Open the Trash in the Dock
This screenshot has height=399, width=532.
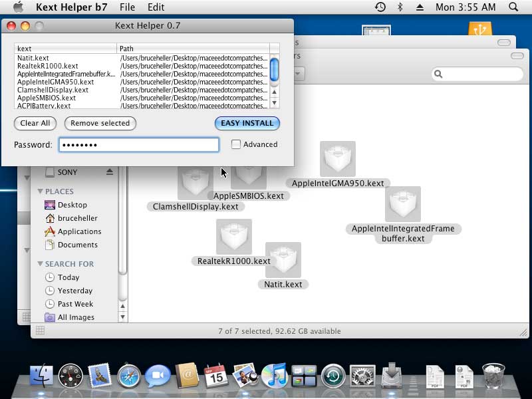(x=493, y=376)
